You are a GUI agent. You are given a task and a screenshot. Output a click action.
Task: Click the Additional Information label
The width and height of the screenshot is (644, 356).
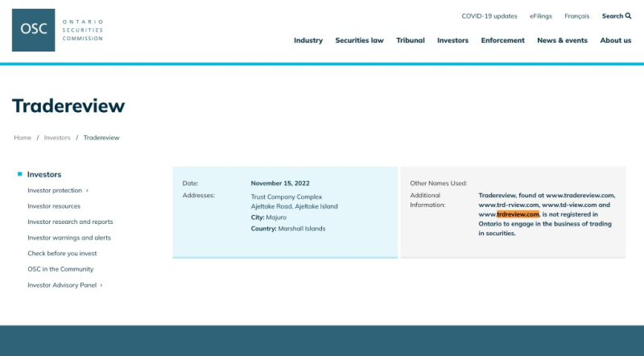pyautogui.click(x=427, y=201)
